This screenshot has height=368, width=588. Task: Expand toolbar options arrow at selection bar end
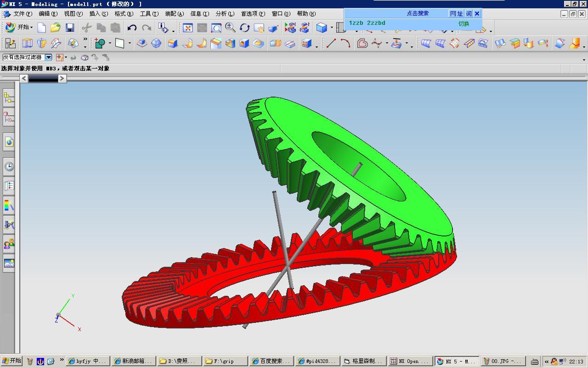584,59
